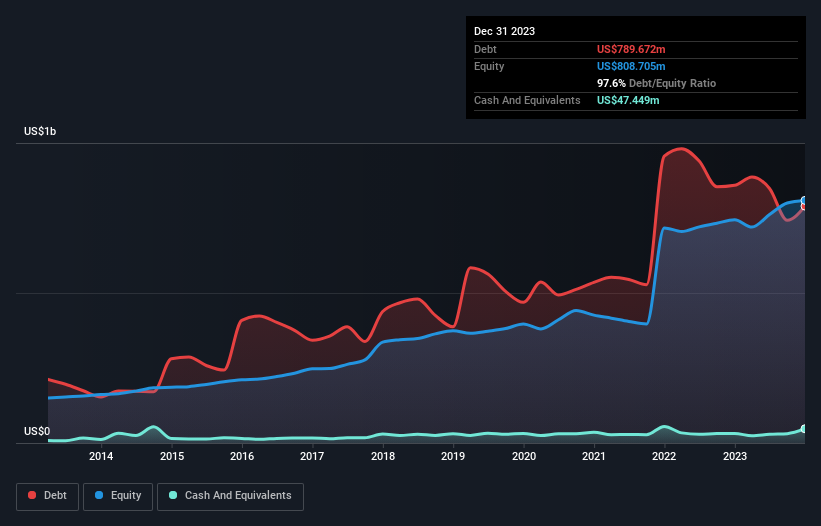This screenshot has height=526, width=821.
Task: Click the 2014 x-axis label
Action: click(x=101, y=456)
